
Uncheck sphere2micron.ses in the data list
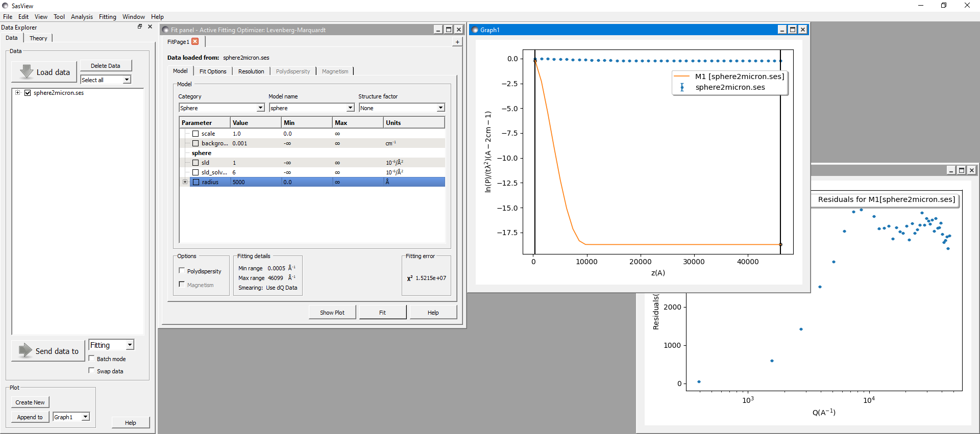(28, 93)
